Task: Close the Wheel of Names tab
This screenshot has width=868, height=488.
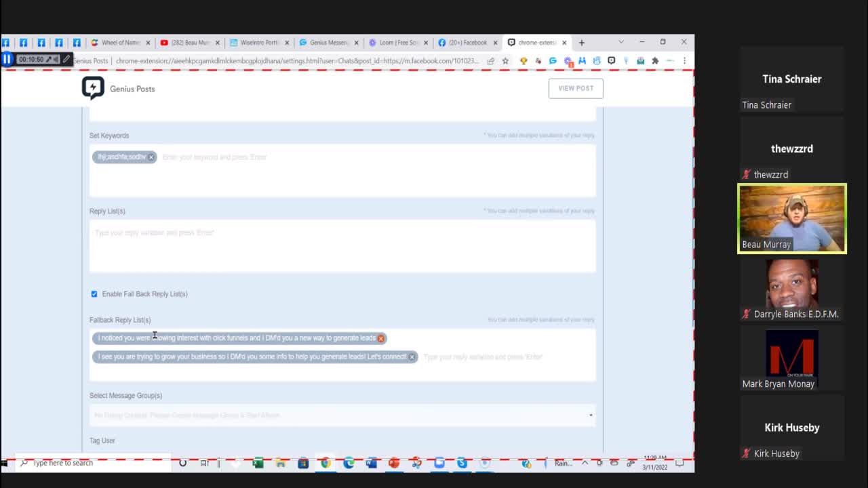Action: [x=148, y=43]
